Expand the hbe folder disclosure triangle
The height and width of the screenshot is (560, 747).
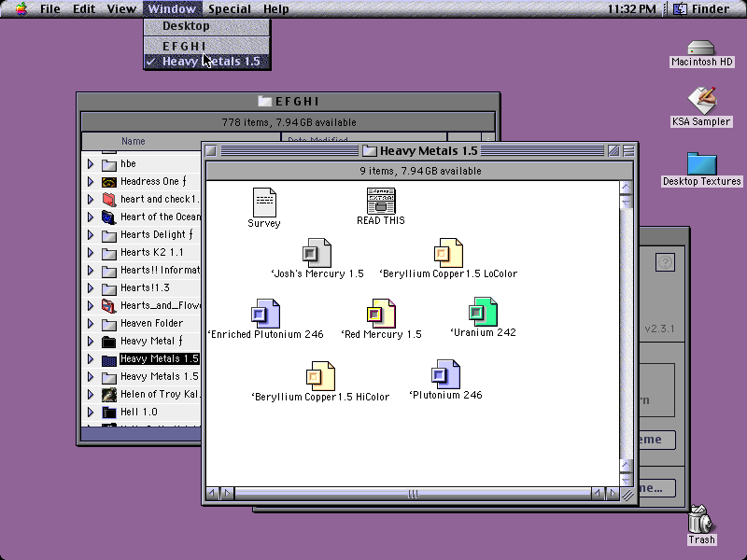(91, 164)
